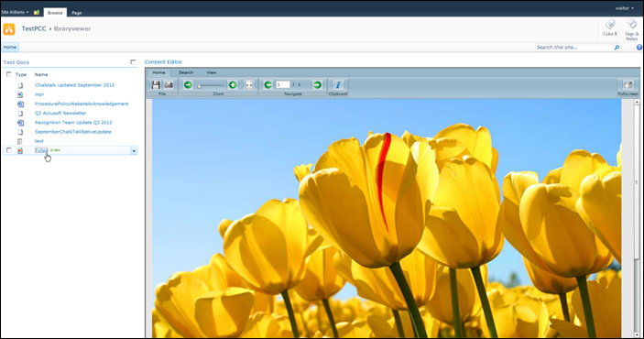Open Recognition Team Update Q3 2012
Screen dimensions: 644x339
click(73, 123)
